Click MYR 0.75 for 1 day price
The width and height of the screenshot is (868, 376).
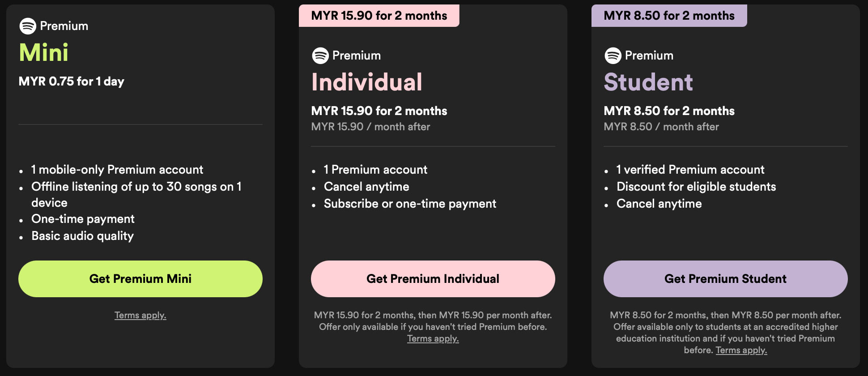point(72,81)
